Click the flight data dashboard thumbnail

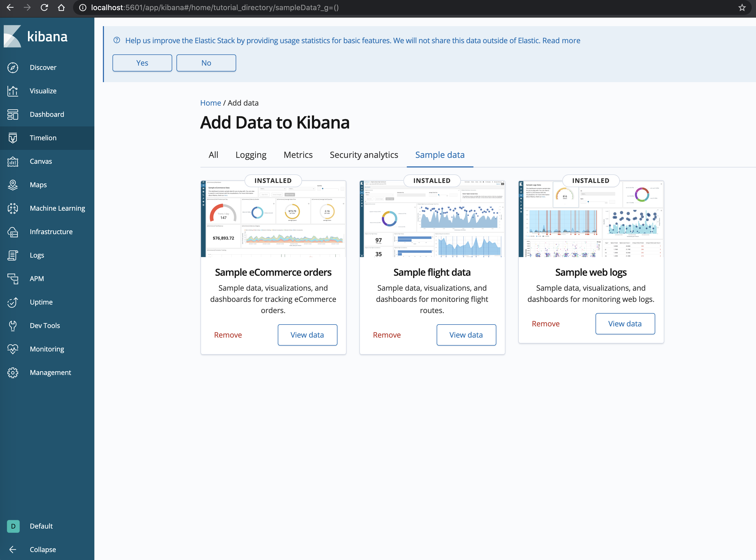[x=432, y=219]
